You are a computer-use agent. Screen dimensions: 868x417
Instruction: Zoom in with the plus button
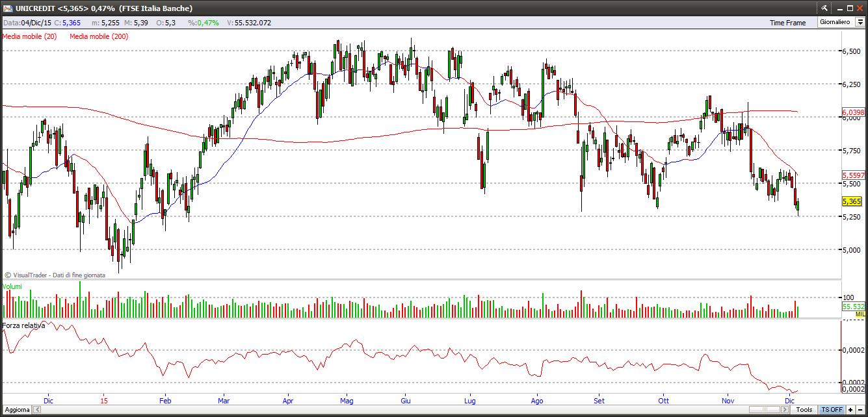pyautogui.click(x=850, y=409)
